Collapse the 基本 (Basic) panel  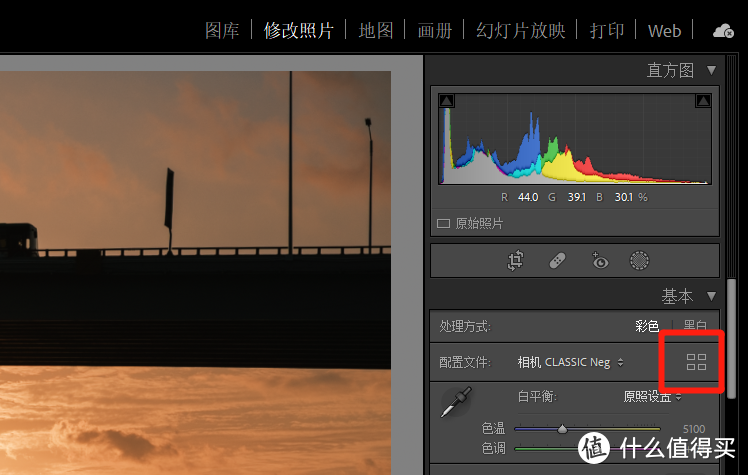click(711, 296)
